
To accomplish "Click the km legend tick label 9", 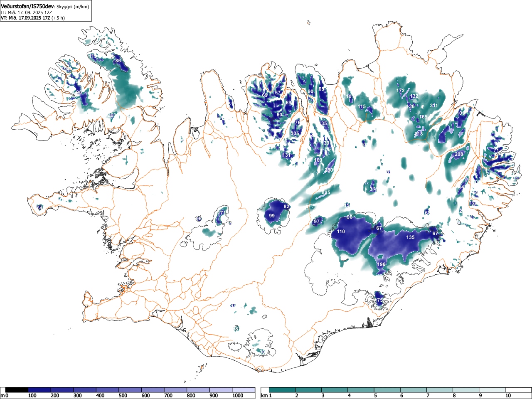I will [x=480, y=396].
